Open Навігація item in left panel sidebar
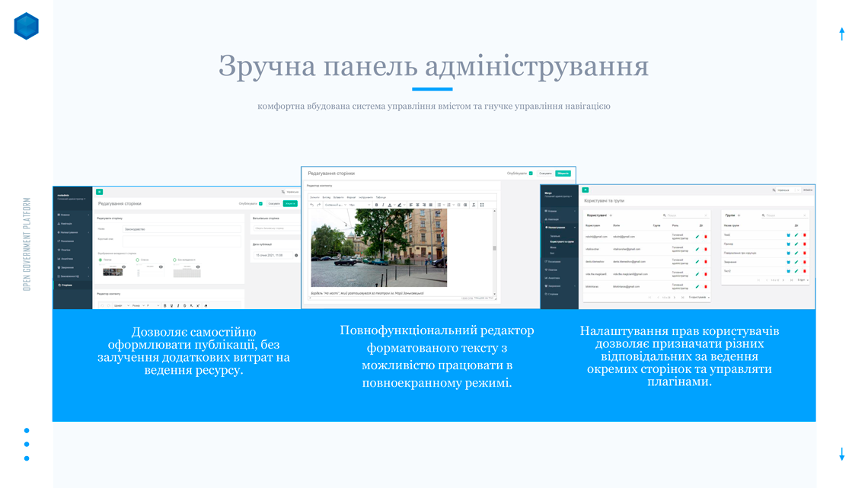The image size is (868, 488). (72, 224)
